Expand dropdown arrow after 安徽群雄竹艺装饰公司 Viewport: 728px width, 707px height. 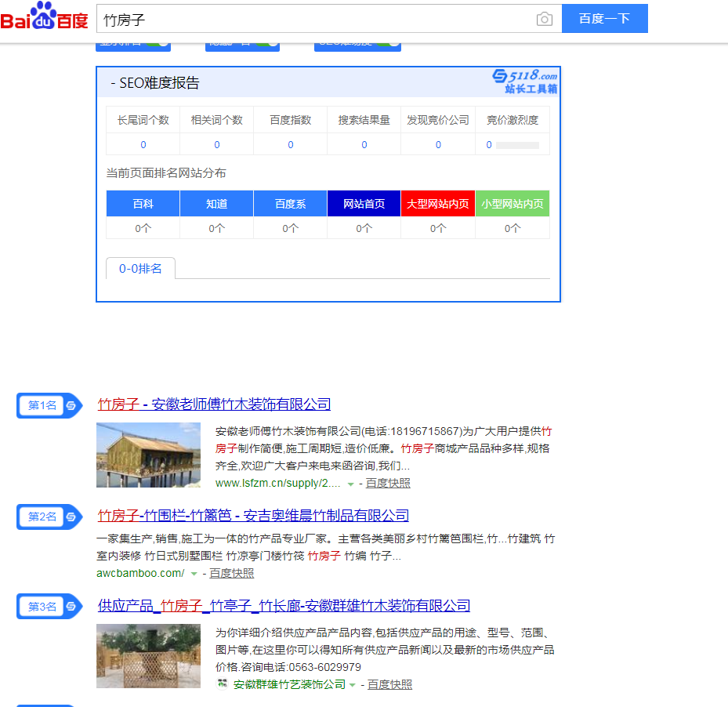pyautogui.click(x=353, y=685)
